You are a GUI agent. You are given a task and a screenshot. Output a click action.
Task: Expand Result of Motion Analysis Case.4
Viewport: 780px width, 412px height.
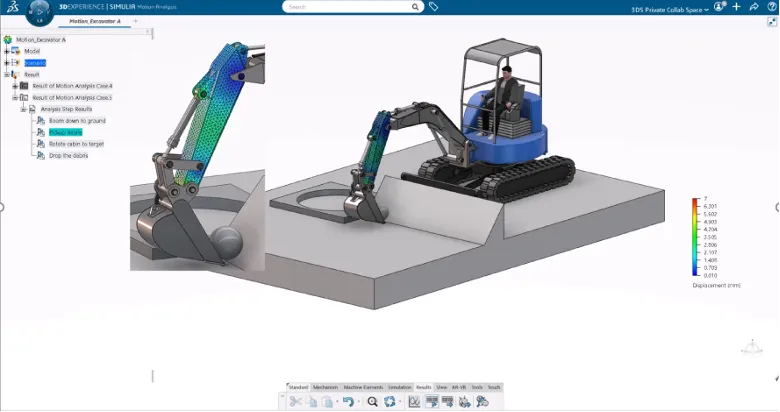(14, 86)
